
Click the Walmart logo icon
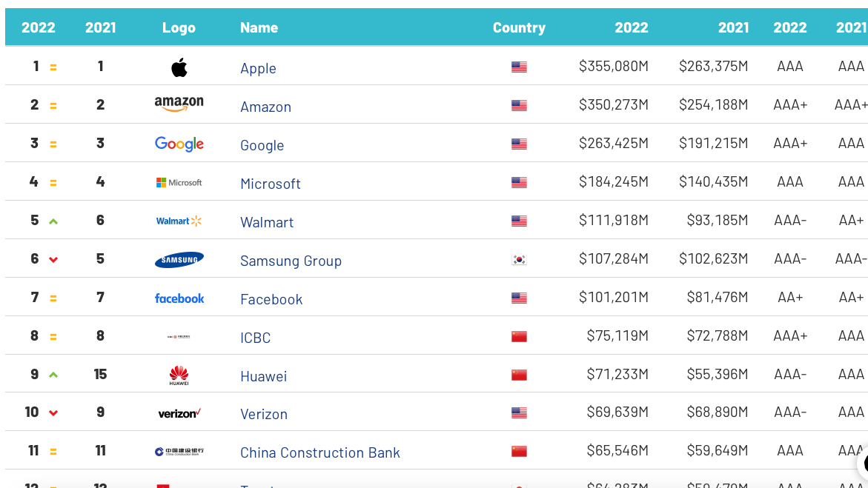pos(179,221)
